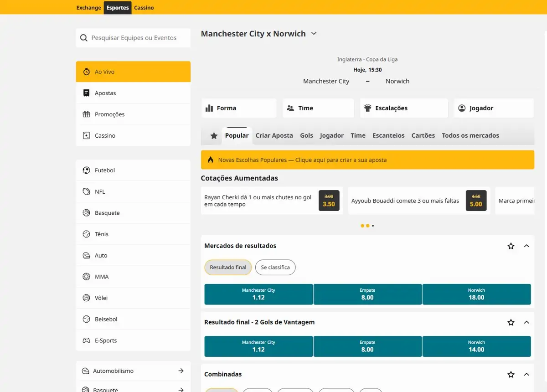Click the flame icon in yellow banner
The width and height of the screenshot is (547, 392).
point(211,160)
